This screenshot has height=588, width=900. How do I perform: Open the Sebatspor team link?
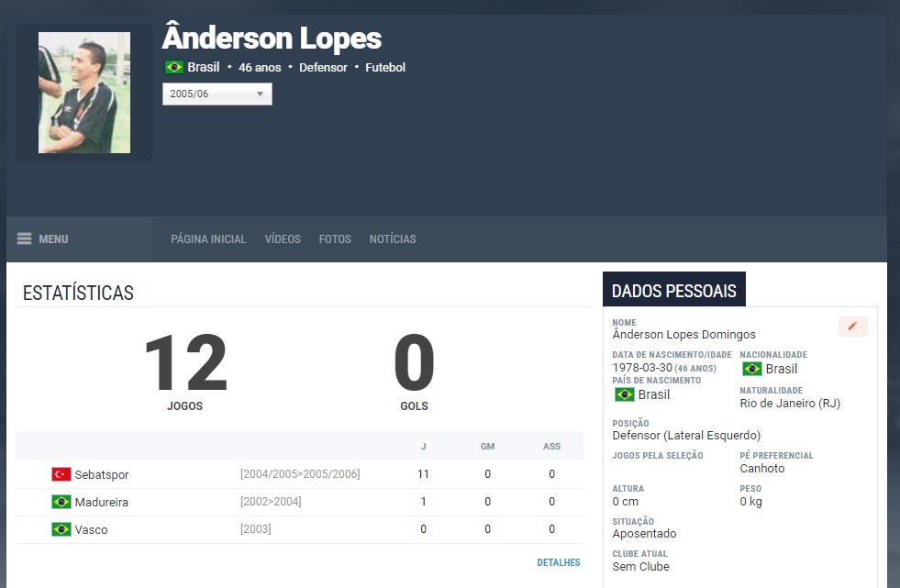click(102, 474)
